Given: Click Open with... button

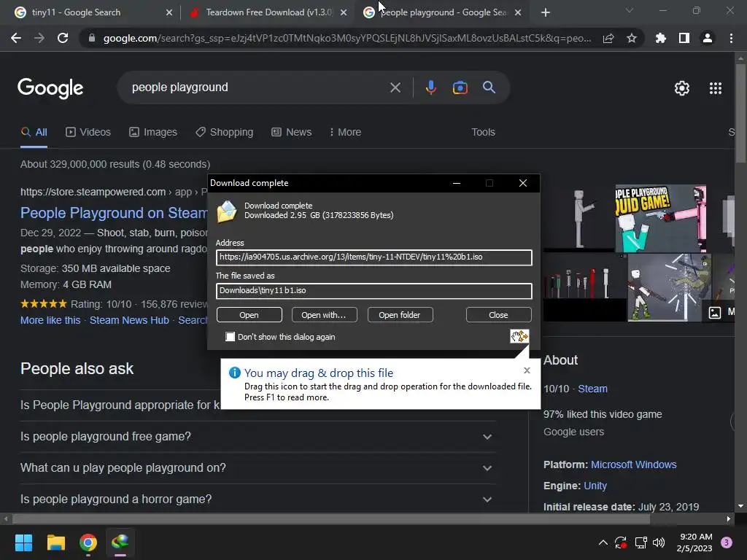Looking at the screenshot, I should [324, 315].
